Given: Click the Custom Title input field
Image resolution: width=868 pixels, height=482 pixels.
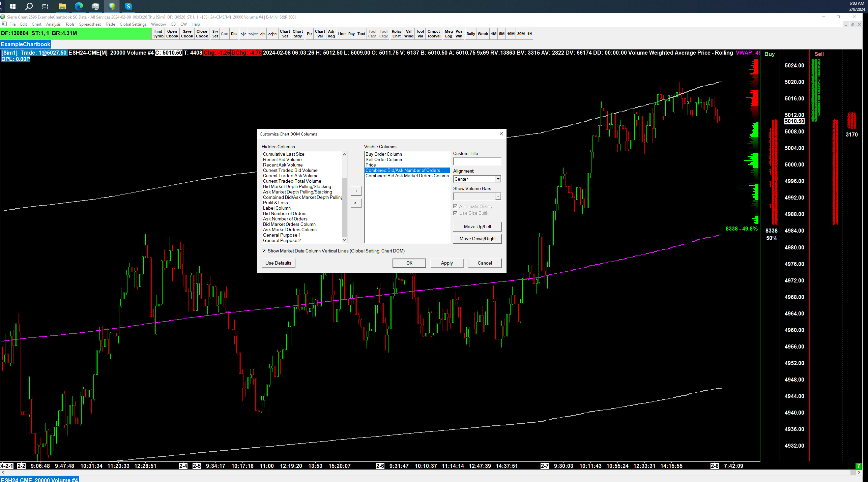Looking at the screenshot, I should click(x=477, y=161).
